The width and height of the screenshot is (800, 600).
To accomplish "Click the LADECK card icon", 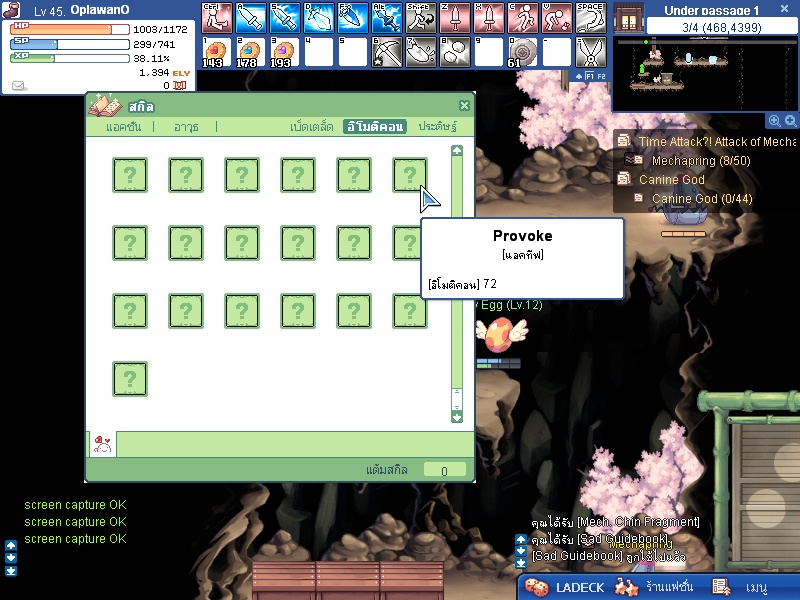I will click(x=536, y=587).
